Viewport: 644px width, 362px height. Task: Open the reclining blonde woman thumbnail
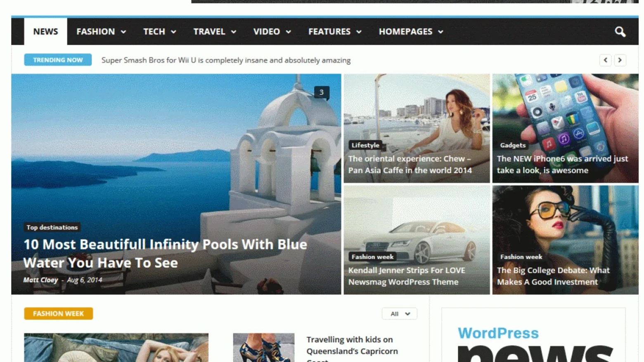116,348
